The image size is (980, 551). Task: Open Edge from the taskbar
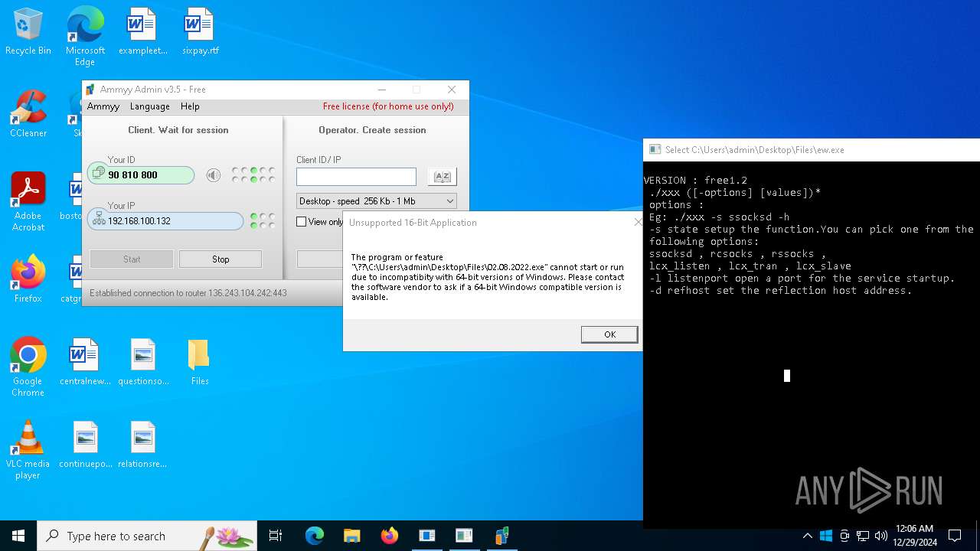coord(315,536)
